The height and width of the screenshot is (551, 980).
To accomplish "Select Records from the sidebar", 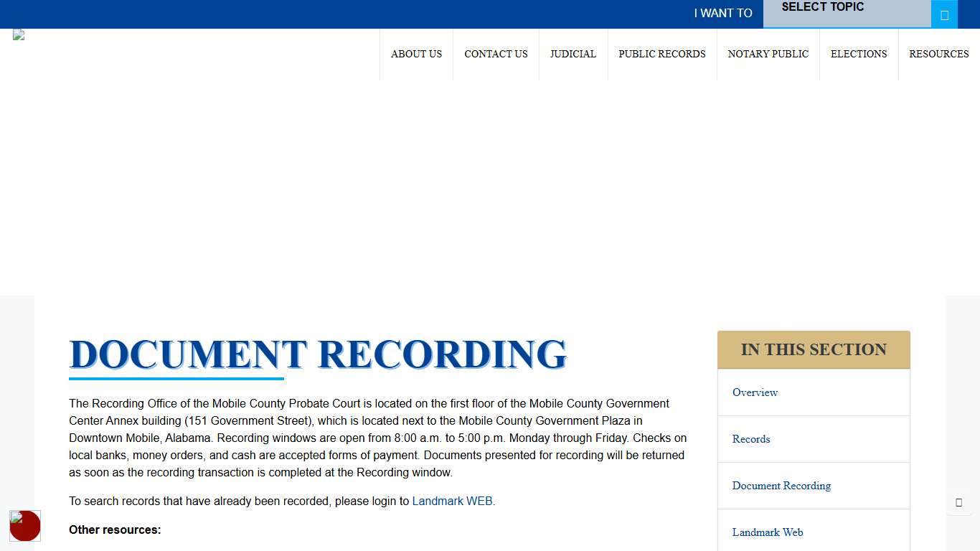I will (x=750, y=439).
